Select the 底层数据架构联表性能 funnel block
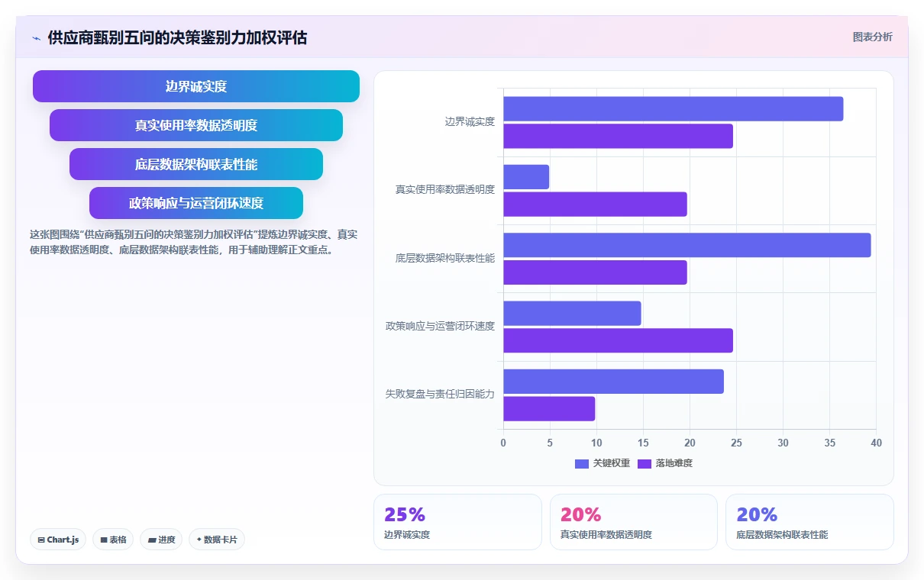 196,164
